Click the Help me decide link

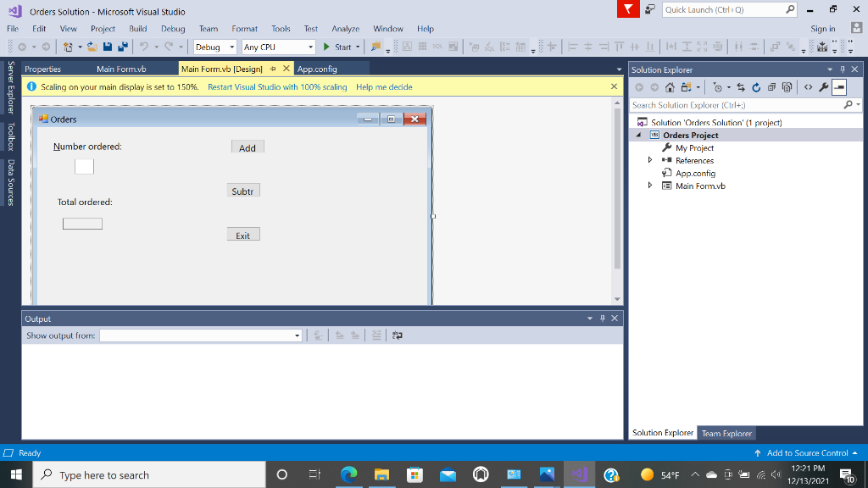point(384,87)
